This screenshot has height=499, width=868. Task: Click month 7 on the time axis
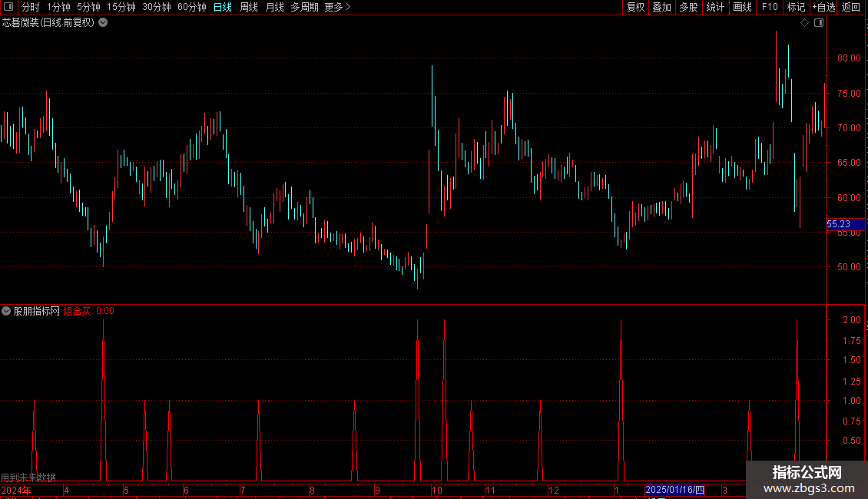[243, 490]
